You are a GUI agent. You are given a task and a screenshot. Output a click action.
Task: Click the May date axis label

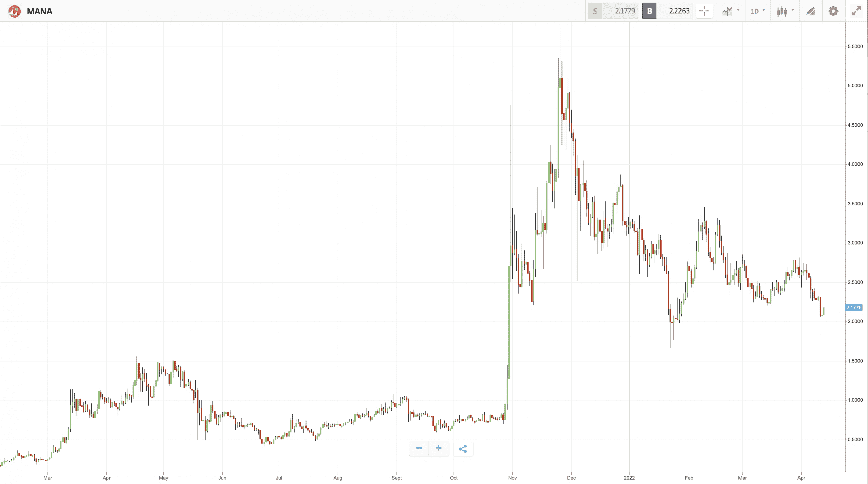(x=163, y=478)
